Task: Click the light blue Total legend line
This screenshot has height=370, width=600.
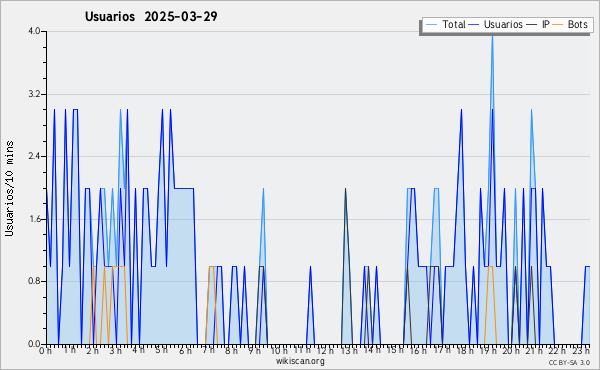Action: click(x=431, y=25)
